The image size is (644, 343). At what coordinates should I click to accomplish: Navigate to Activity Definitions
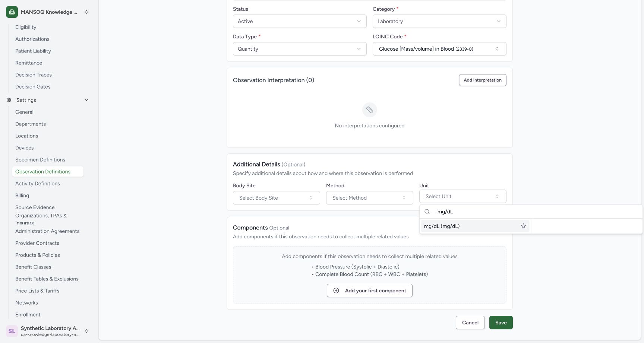point(38,184)
